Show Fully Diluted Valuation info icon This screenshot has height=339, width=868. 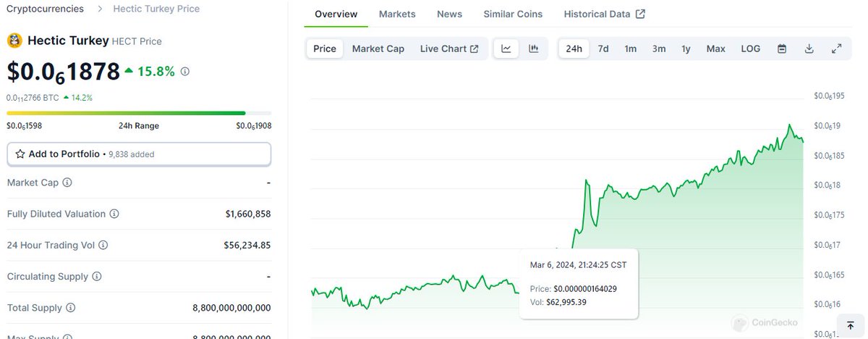point(114,214)
